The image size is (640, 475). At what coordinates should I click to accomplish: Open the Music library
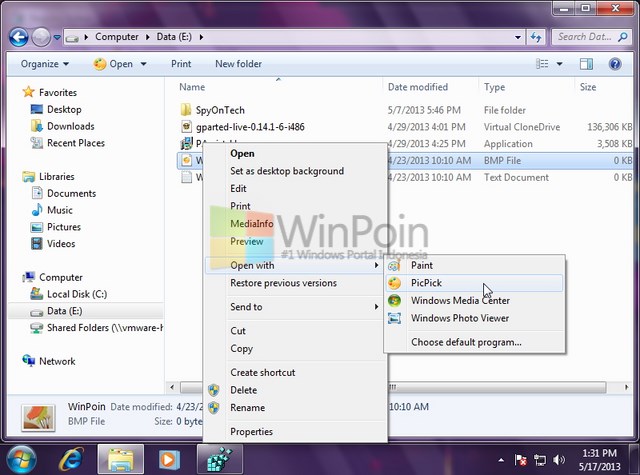point(60,210)
